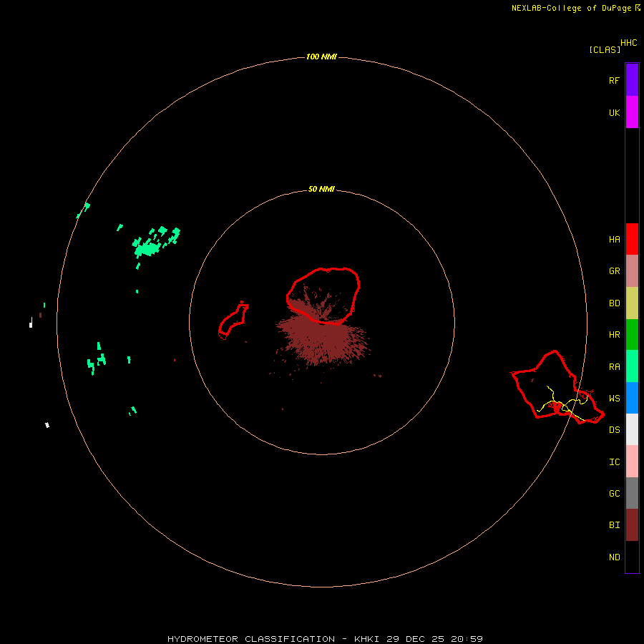Click the HA legend label

point(614,240)
